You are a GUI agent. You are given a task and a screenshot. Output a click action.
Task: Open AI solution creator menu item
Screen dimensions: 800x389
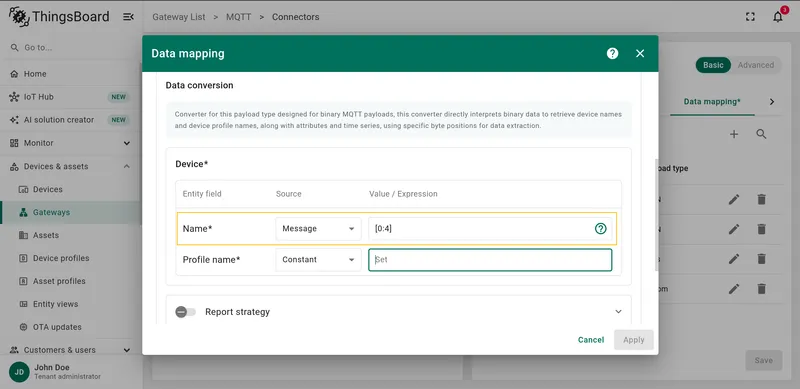(x=70, y=119)
